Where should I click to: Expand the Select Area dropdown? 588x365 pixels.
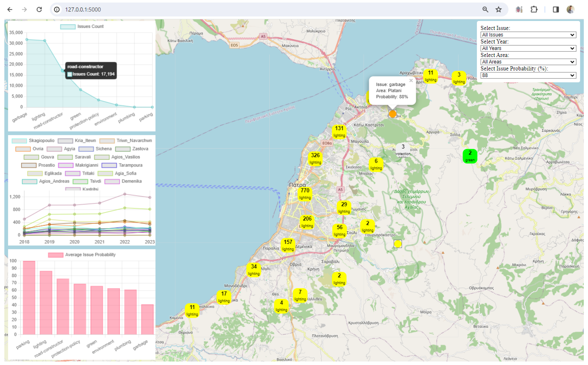[528, 62]
